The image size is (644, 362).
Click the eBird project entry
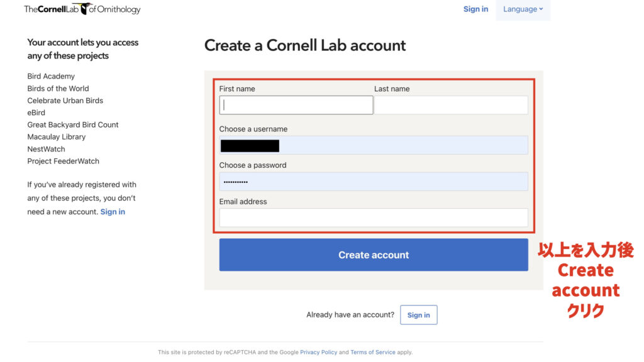[x=36, y=113]
